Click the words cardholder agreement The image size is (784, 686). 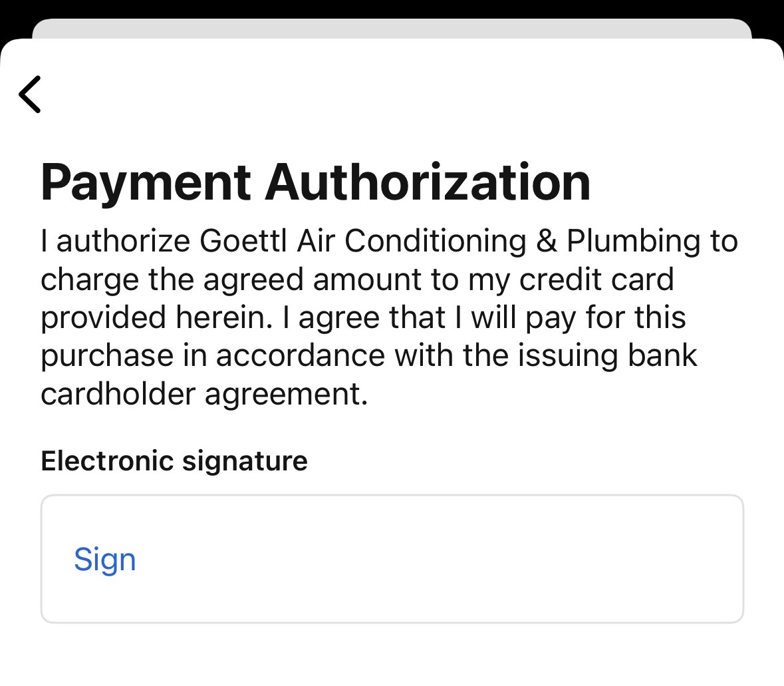pos(204,394)
